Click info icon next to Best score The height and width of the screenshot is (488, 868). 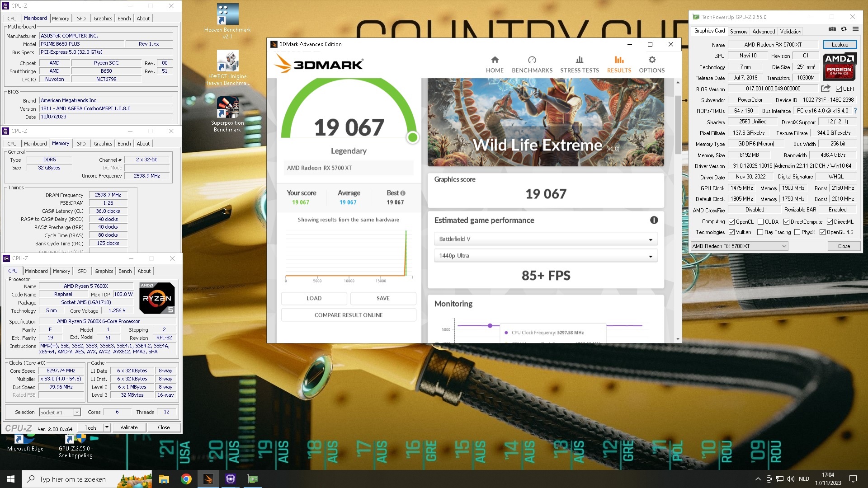pos(403,193)
